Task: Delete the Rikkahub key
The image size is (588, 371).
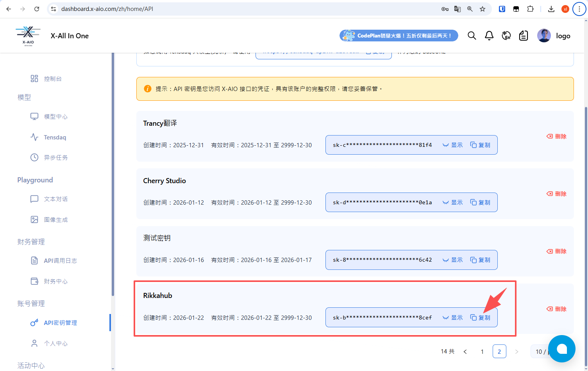Action: point(556,309)
